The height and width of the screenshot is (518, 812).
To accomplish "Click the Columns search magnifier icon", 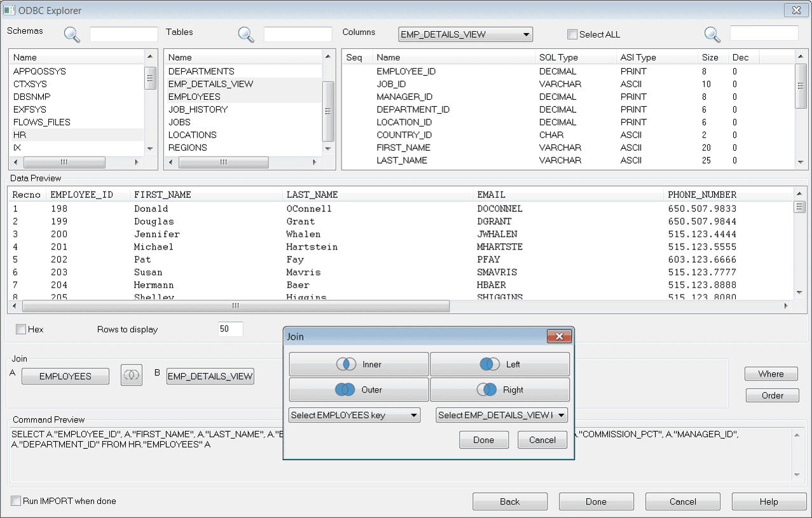I will [x=712, y=34].
